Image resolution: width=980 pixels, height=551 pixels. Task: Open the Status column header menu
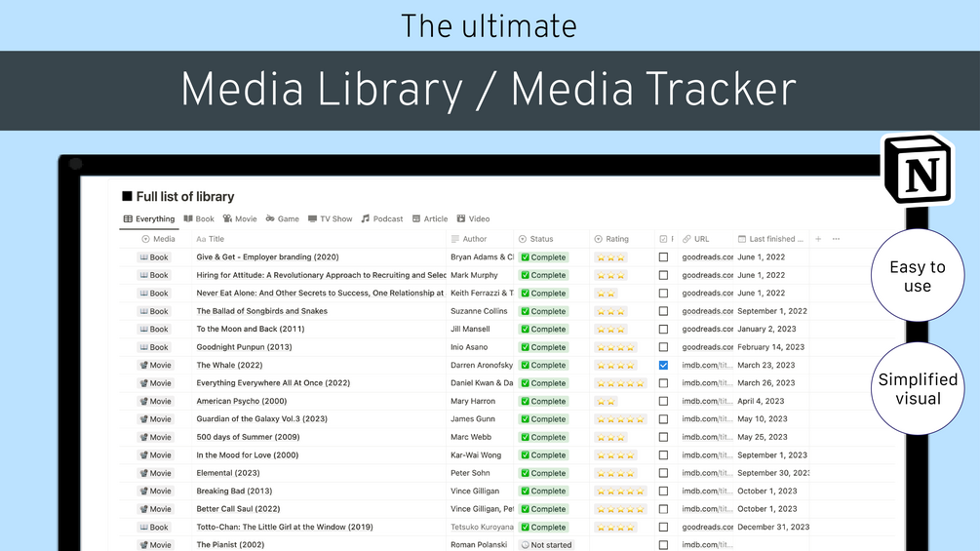point(535,239)
